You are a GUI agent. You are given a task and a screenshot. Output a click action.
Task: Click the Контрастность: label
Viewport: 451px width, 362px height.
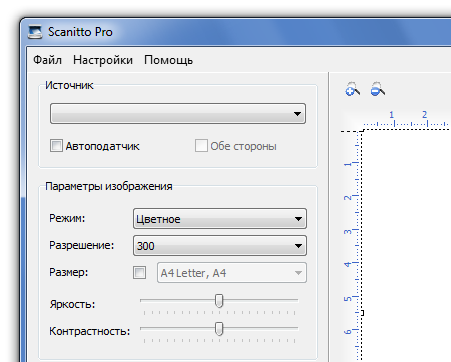point(89,331)
